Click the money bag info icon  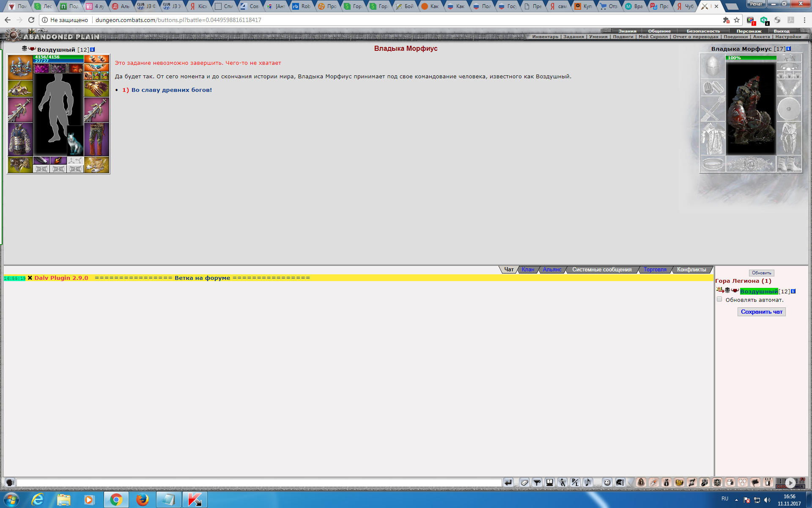(x=667, y=482)
